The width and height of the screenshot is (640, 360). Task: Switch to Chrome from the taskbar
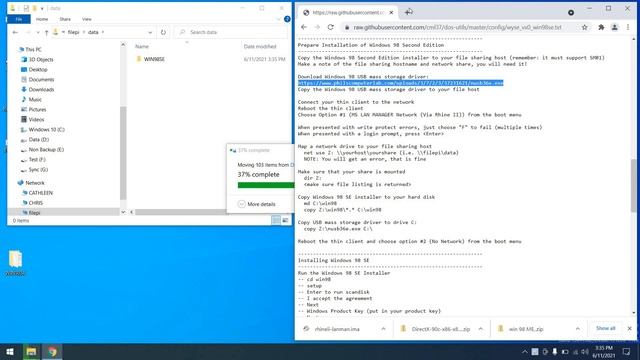tap(52, 352)
